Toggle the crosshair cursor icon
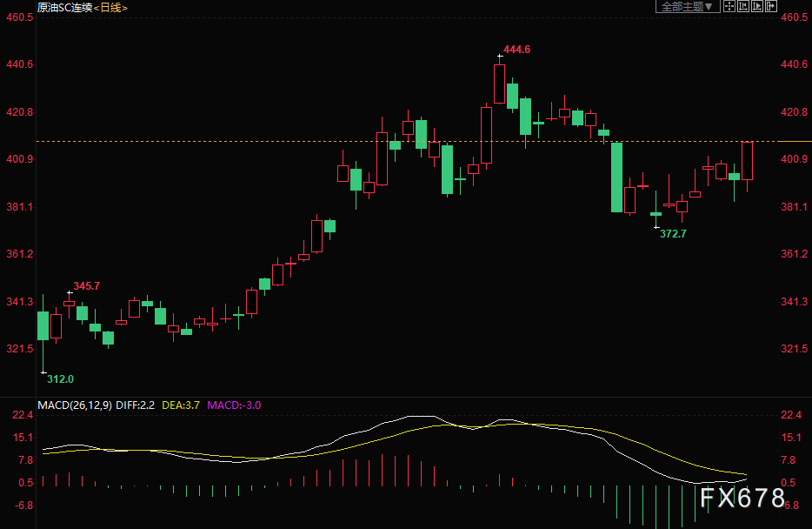This screenshot has width=812, height=529. (x=729, y=6)
